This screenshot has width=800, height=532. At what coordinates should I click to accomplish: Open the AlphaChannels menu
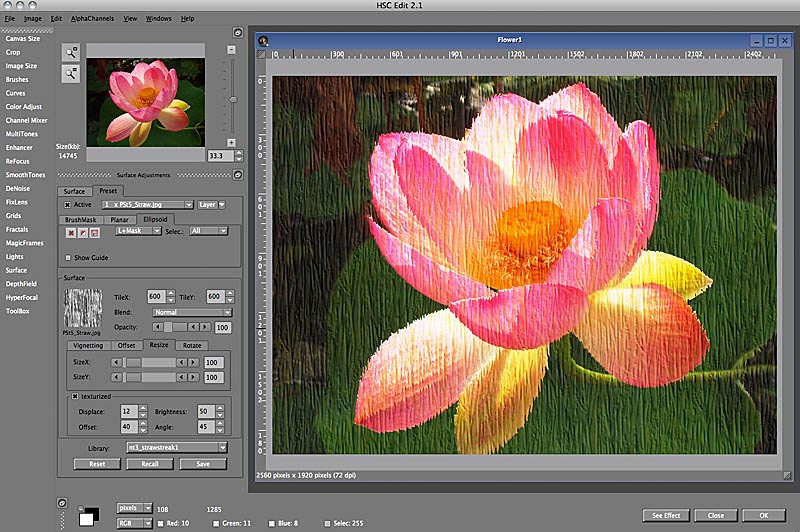click(x=92, y=18)
